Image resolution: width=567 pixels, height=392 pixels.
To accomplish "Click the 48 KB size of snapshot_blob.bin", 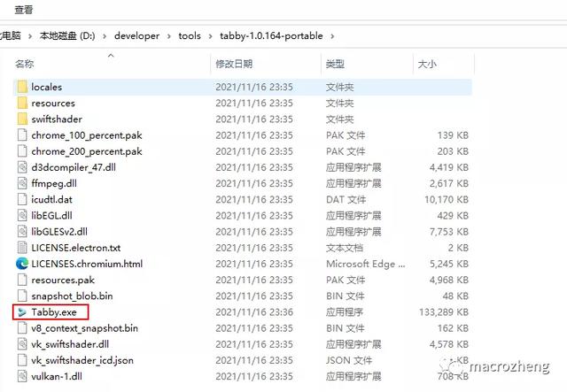I will click(x=455, y=296).
